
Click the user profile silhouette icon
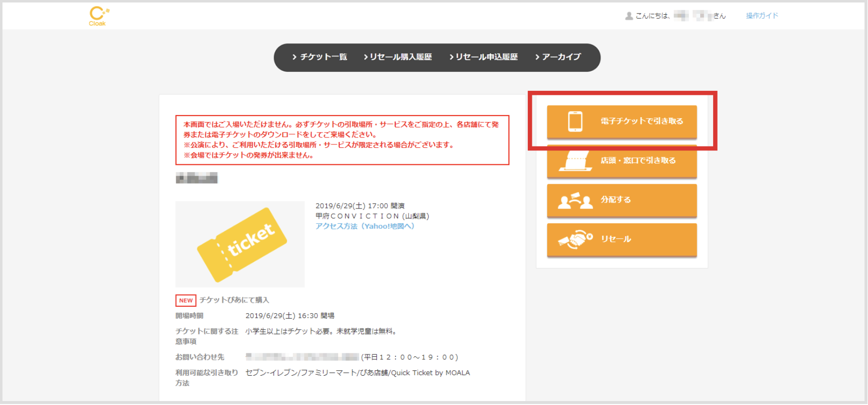click(x=629, y=16)
